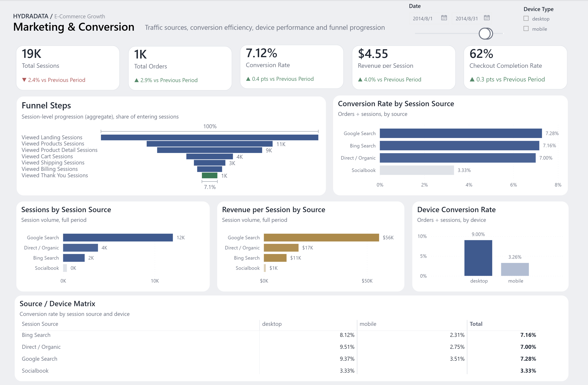
Task: Enable the desktop device type checkbox
Action: coord(526,19)
